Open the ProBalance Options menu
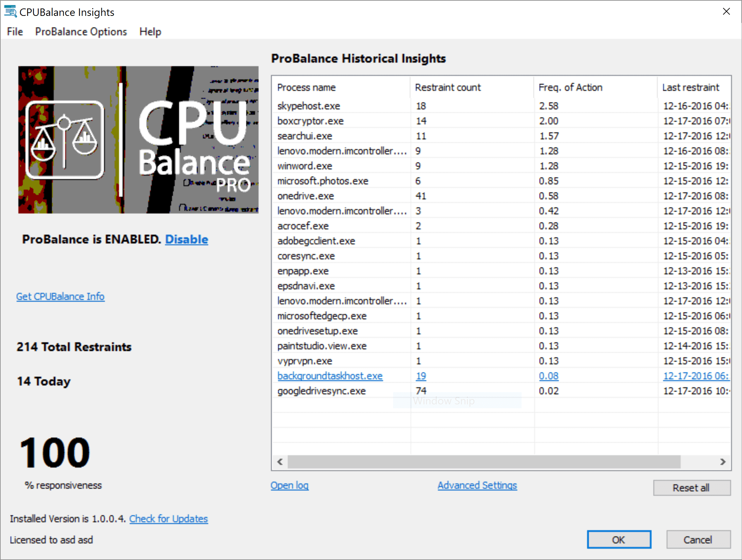 point(81,32)
